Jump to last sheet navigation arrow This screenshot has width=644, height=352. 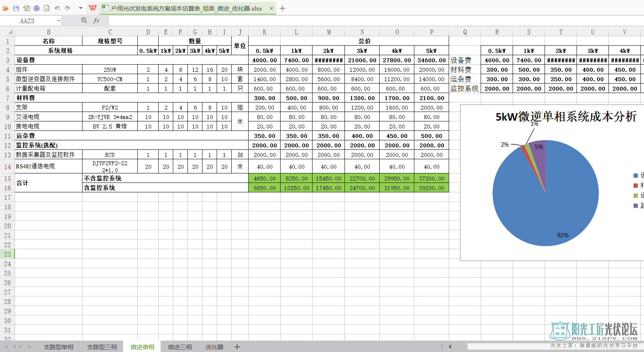click(x=29, y=347)
